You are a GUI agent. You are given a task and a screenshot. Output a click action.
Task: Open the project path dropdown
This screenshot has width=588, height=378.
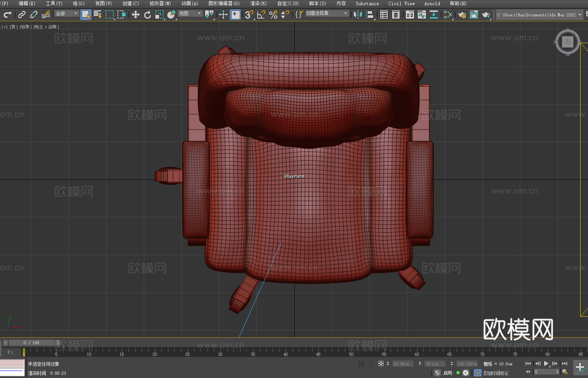(539, 15)
